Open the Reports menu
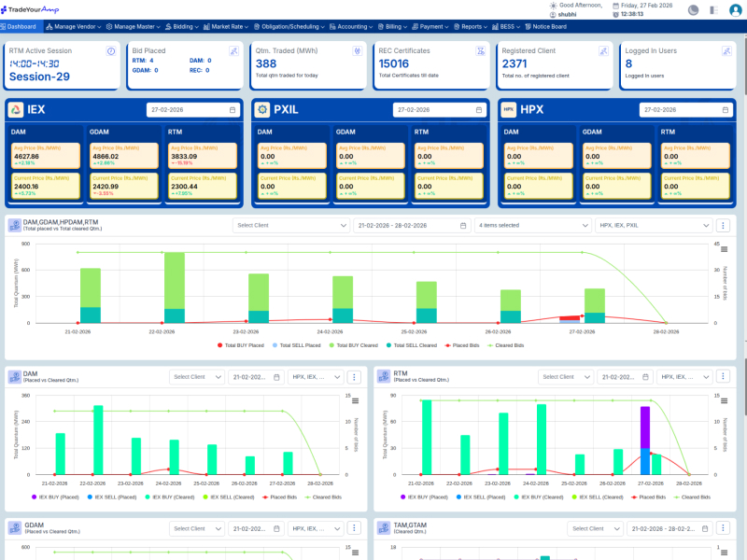The height and width of the screenshot is (560, 747). [471, 27]
